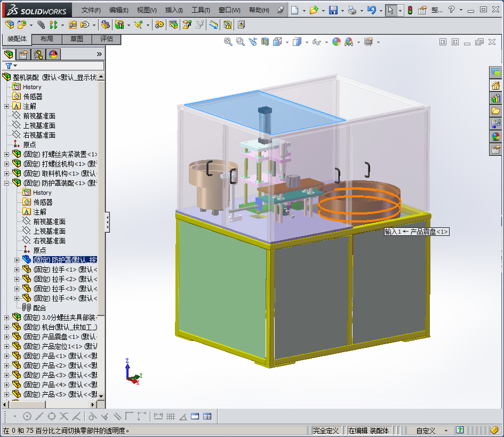Open the DisplayManager tab in left panel
504x437 pixels.
[53, 54]
